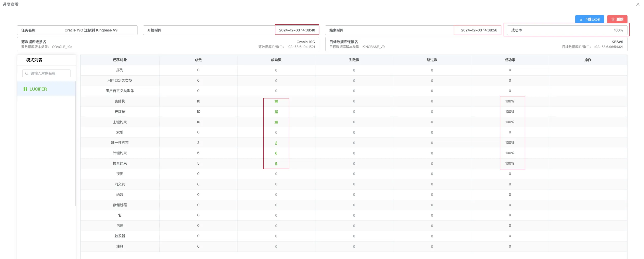
Task: Click the 成功数 column header
Action: point(276,60)
